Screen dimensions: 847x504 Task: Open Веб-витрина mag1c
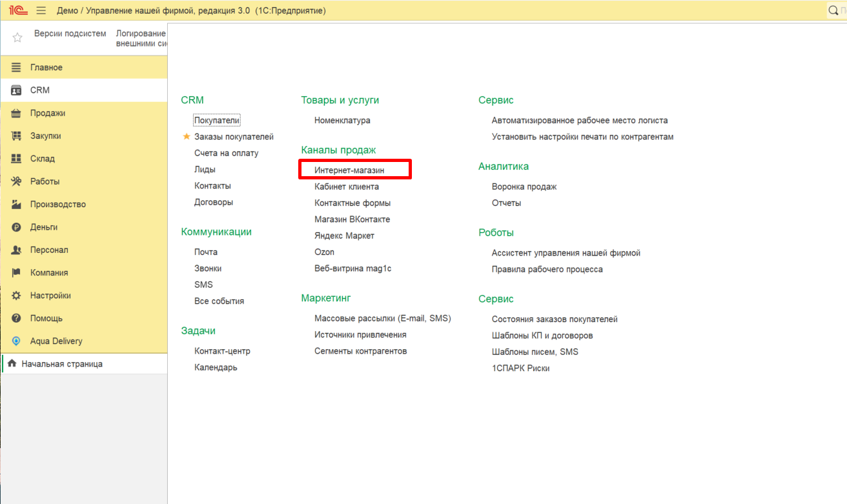click(352, 268)
